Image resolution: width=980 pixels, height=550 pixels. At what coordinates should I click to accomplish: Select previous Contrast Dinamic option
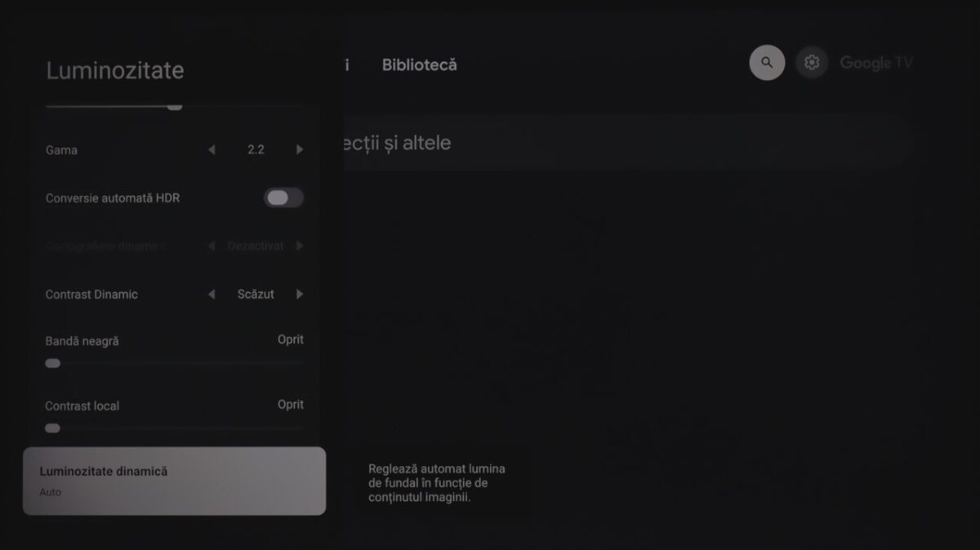tap(212, 295)
